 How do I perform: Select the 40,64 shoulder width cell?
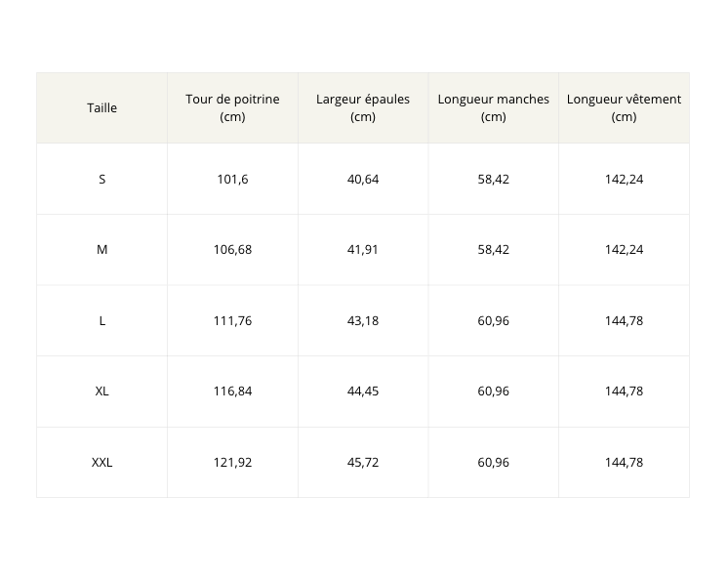[363, 179]
